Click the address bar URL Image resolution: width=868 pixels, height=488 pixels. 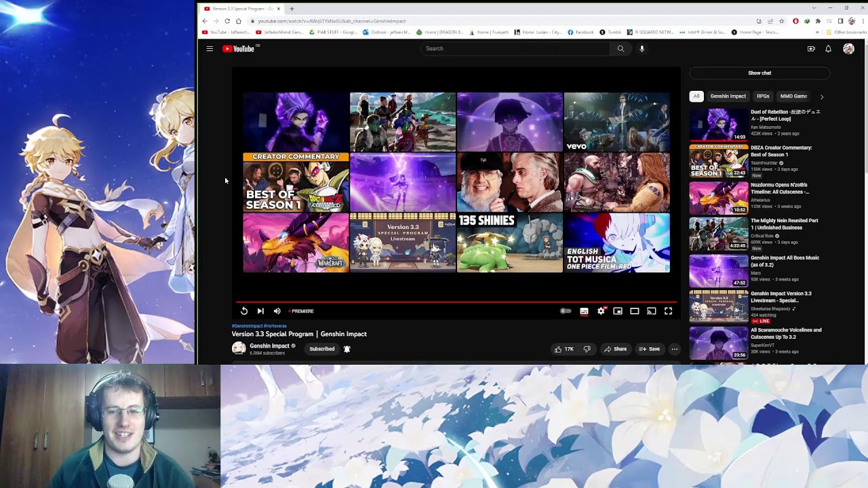pos(332,21)
